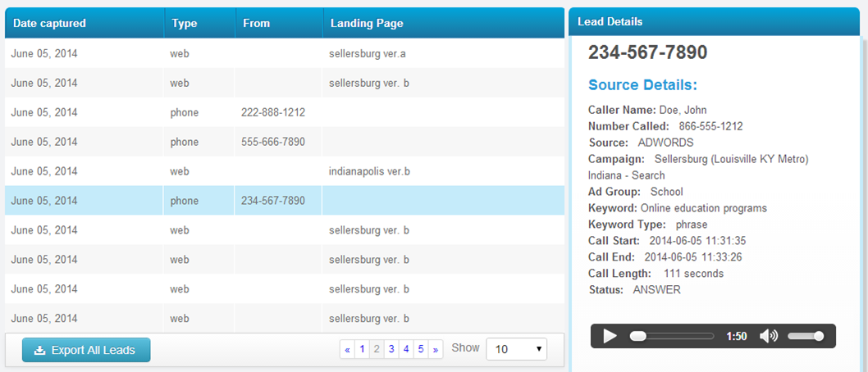
Task: Open page 5 of leads
Action: click(x=421, y=349)
